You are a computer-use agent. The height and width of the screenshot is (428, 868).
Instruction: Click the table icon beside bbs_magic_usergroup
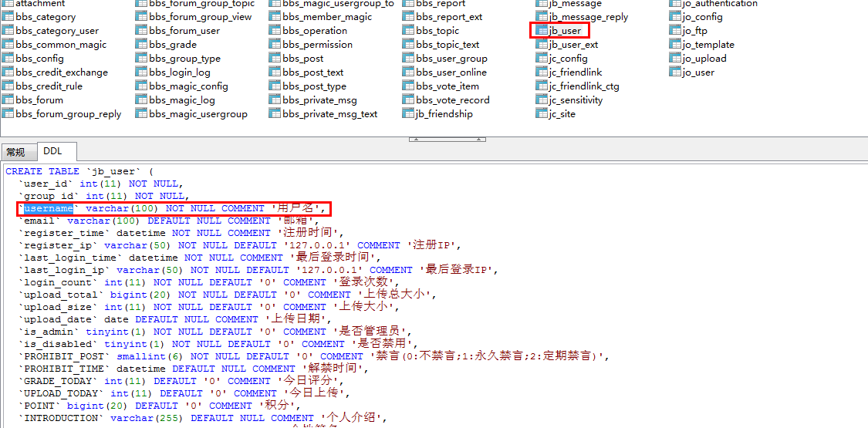141,114
